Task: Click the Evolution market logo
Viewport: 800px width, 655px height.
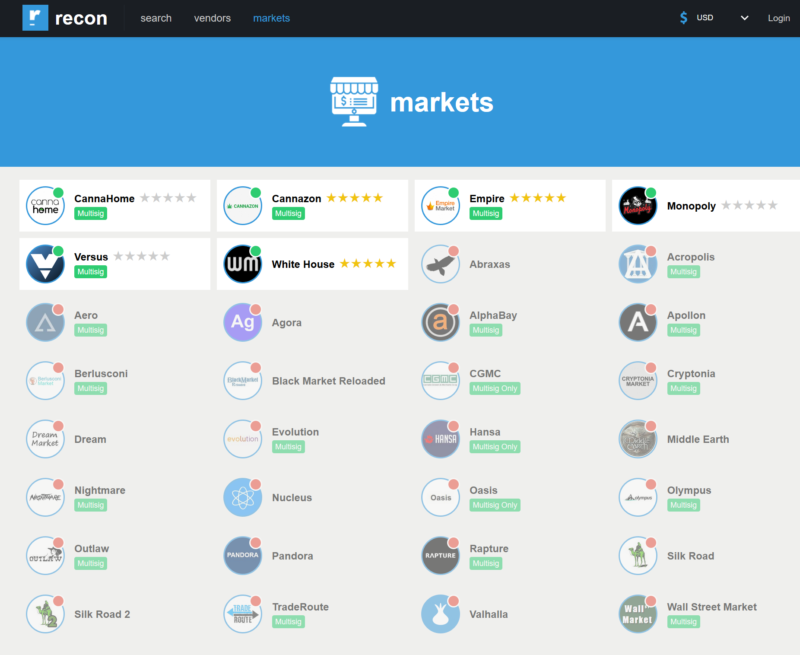Action: [243, 439]
